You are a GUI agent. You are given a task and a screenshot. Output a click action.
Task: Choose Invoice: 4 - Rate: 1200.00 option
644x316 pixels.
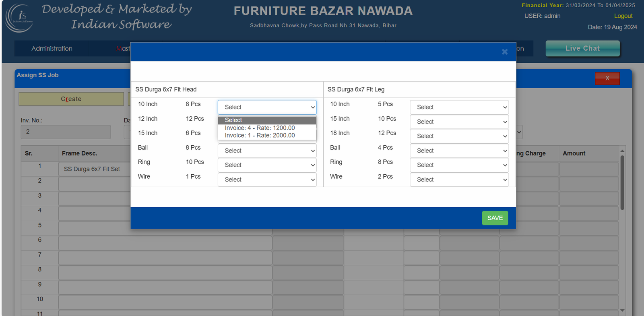[267, 128]
